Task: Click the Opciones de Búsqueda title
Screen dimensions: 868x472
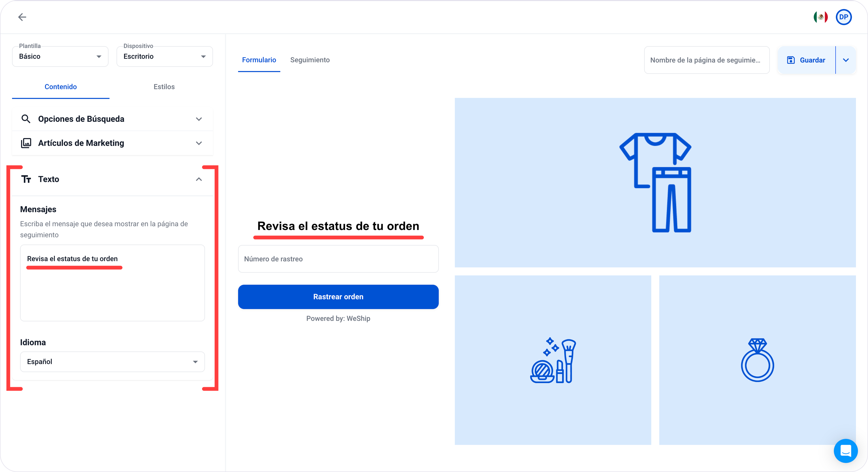Action: [x=81, y=119]
